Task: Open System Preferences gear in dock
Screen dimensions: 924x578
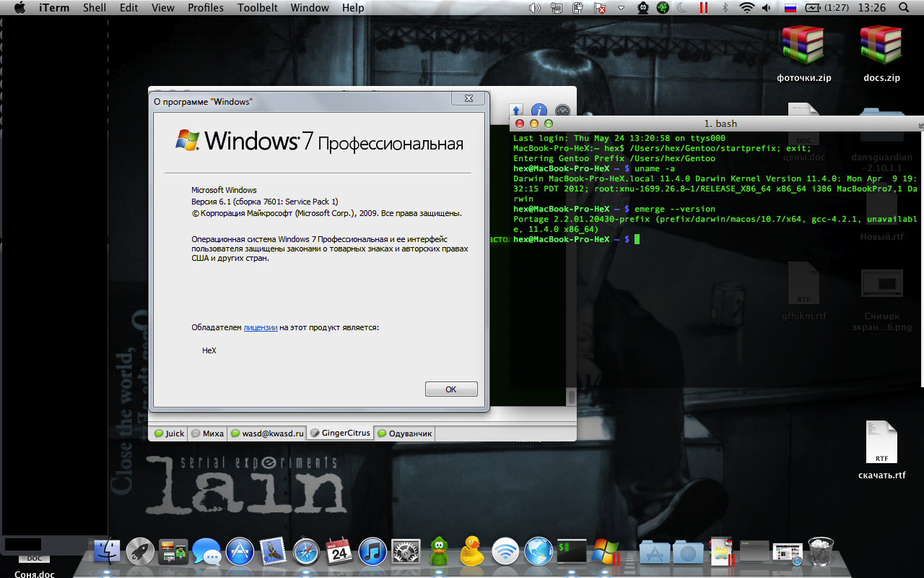Action: pyautogui.click(x=406, y=551)
